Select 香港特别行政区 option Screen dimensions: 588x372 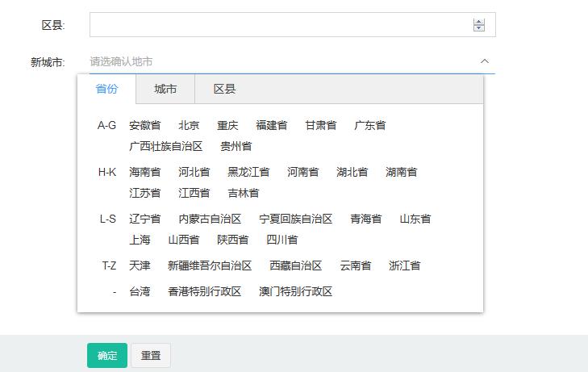(x=204, y=292)
